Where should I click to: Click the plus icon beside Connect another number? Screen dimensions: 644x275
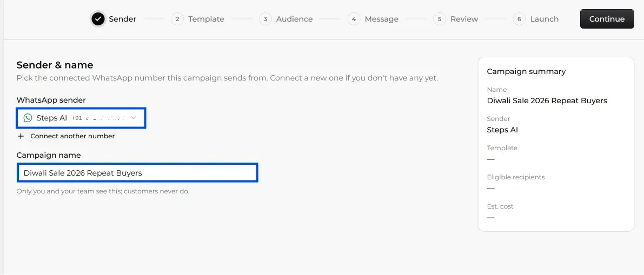[x=21, y=136]
